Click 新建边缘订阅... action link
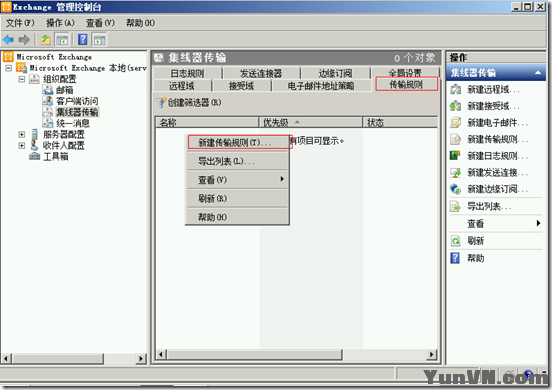The height and width of the screenshot is (390, 552). coord(497,189)
